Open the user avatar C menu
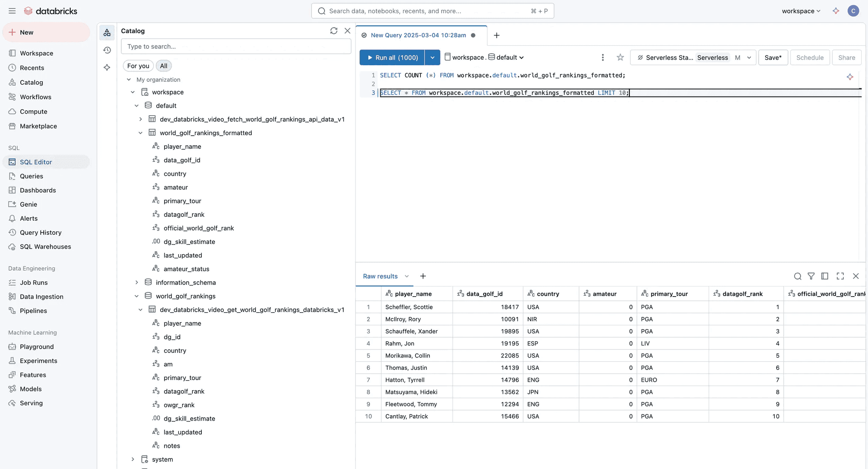The width and height of the screenshot is (868, 469). (853, 11)
